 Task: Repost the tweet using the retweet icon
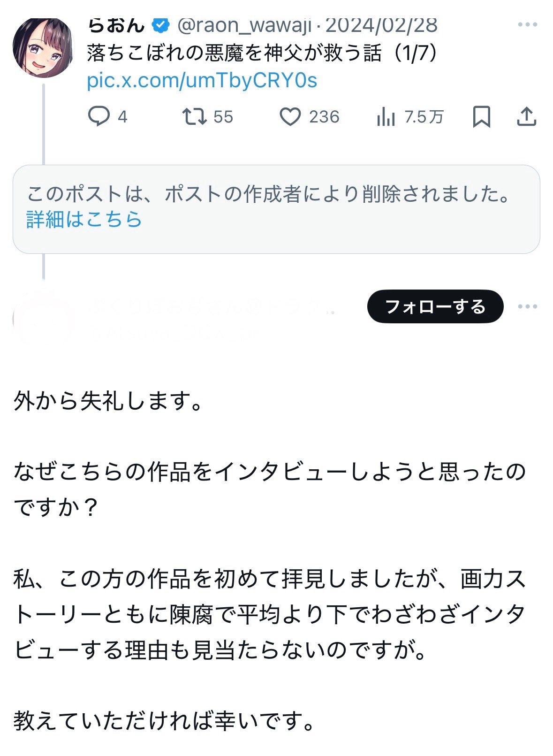(x=195, y=116)
